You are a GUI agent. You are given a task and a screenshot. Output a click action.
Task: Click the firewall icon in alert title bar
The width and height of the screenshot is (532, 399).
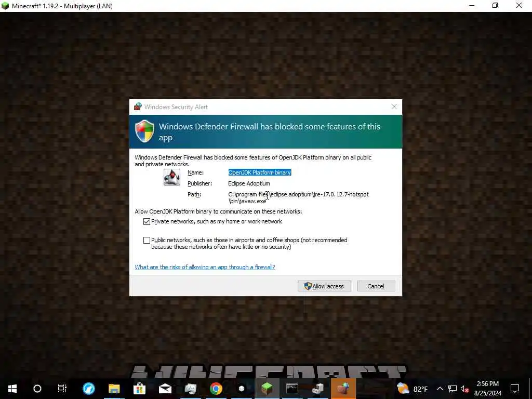[137, 107]
